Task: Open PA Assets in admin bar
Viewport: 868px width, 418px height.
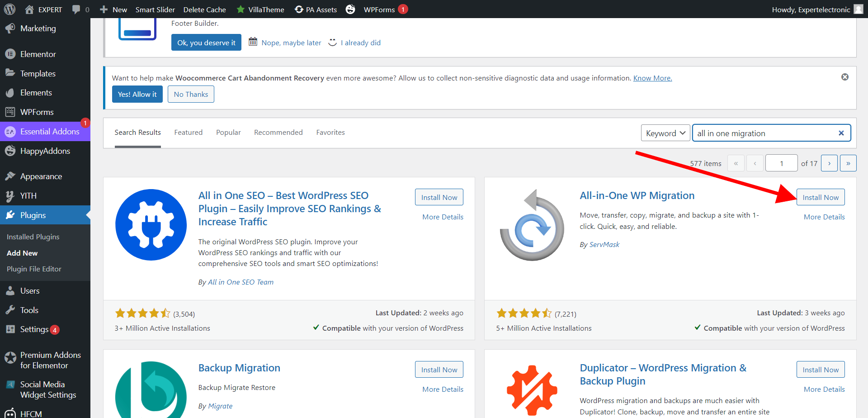Action: [316, 9]
